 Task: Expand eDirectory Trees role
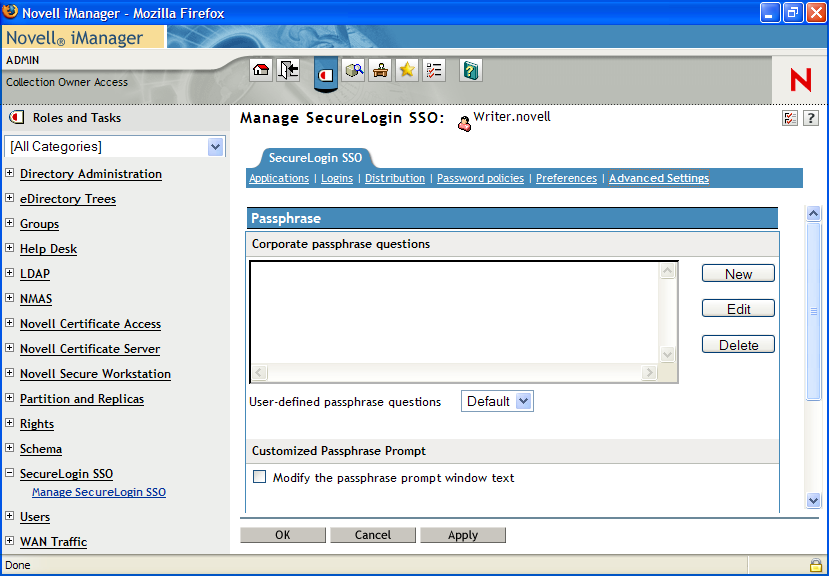coord(10,197)
